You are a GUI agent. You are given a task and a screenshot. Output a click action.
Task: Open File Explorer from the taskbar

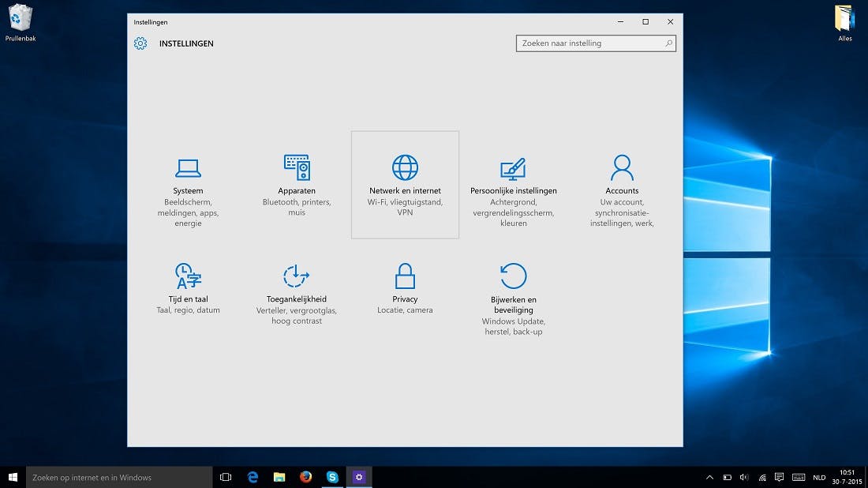279,477
